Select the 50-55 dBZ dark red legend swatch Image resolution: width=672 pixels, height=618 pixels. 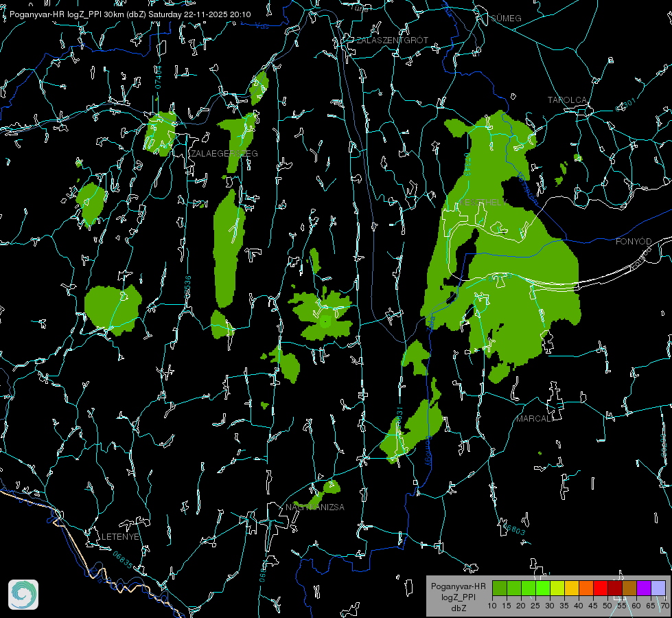point(614,588)
